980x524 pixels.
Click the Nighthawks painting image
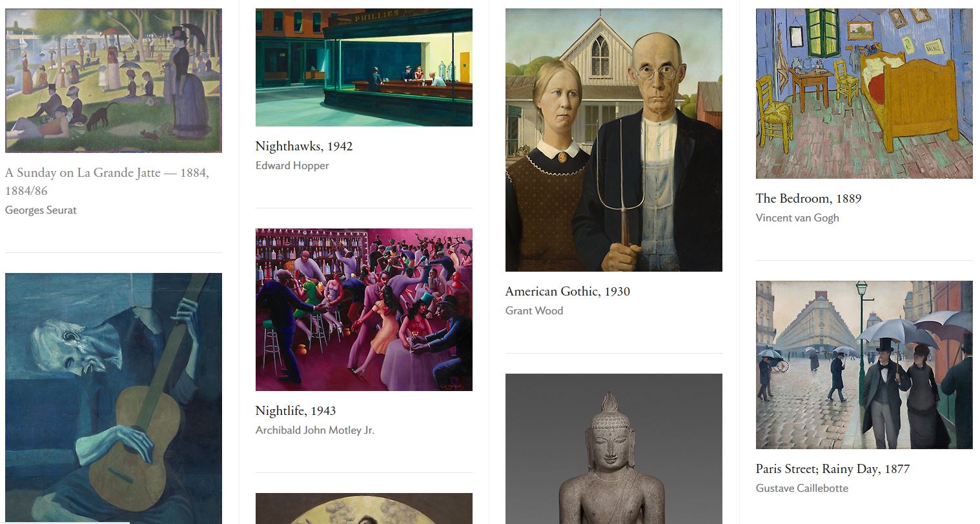[x=364, y=67]
